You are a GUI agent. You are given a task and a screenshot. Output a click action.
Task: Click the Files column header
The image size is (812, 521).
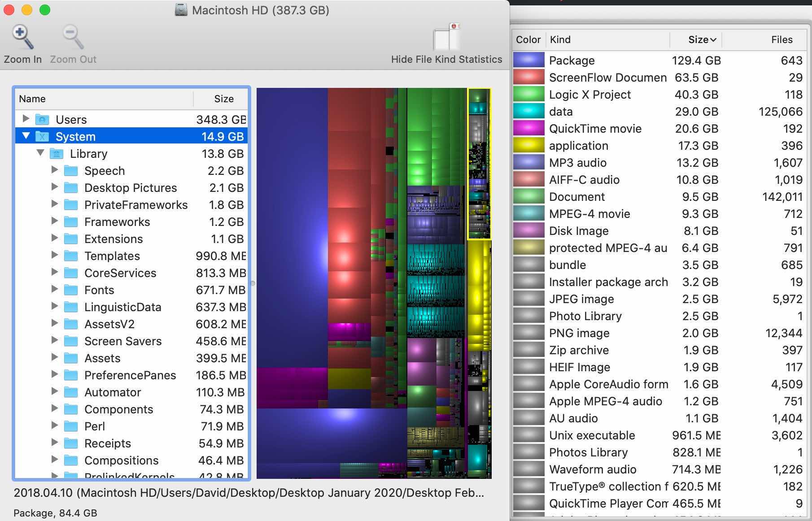(781, 39)
